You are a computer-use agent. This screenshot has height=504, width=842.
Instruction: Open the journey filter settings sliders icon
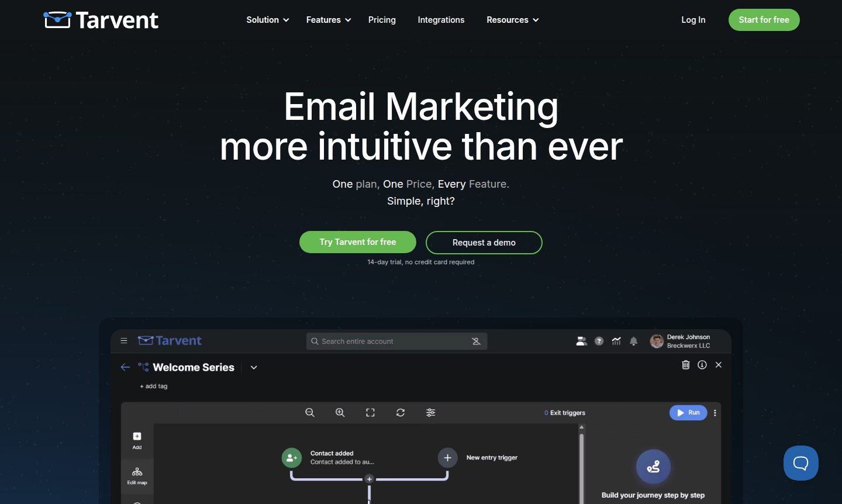(x=431, y=413)
